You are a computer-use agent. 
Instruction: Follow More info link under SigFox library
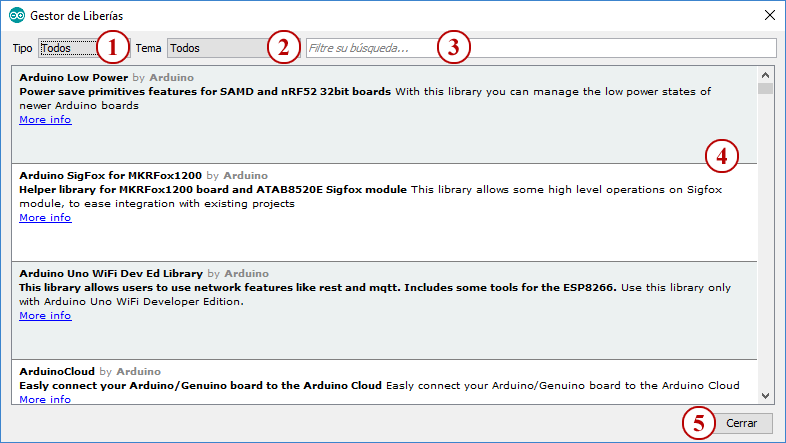[x=45, y=218]
